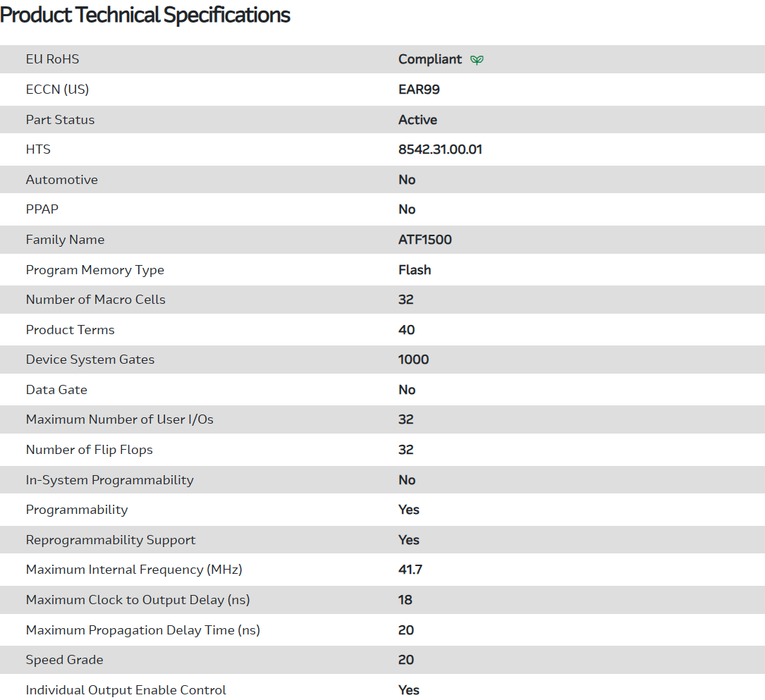The width and height of the screenshot is (765, 700).
Task: Click the Individual Output Enable Control label
Action: click(126, 690)
